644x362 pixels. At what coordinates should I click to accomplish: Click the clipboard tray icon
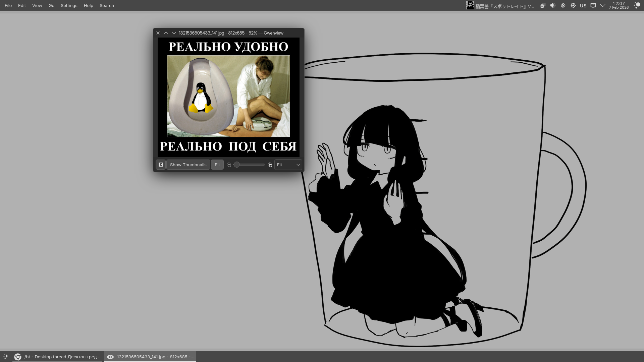point(542,5)
